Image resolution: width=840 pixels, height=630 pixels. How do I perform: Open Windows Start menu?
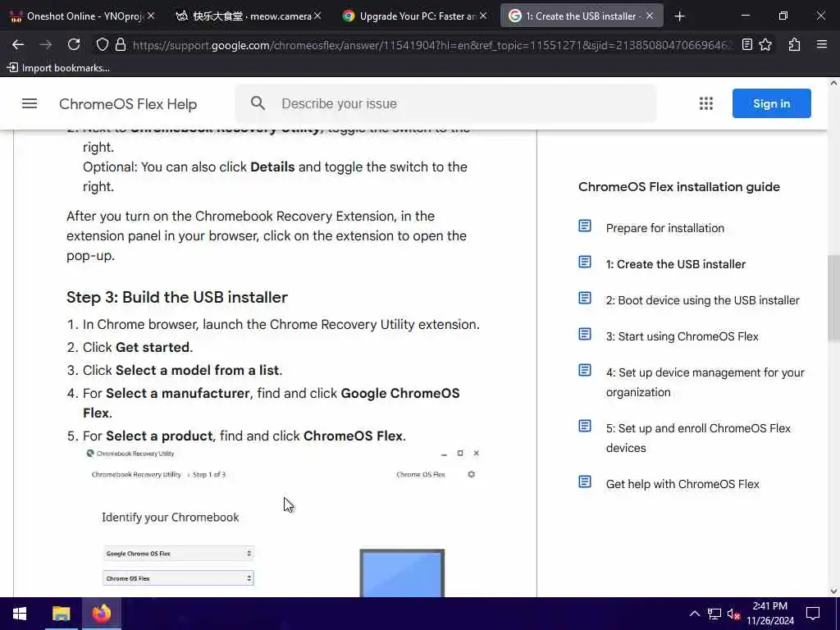coord(20,614)
